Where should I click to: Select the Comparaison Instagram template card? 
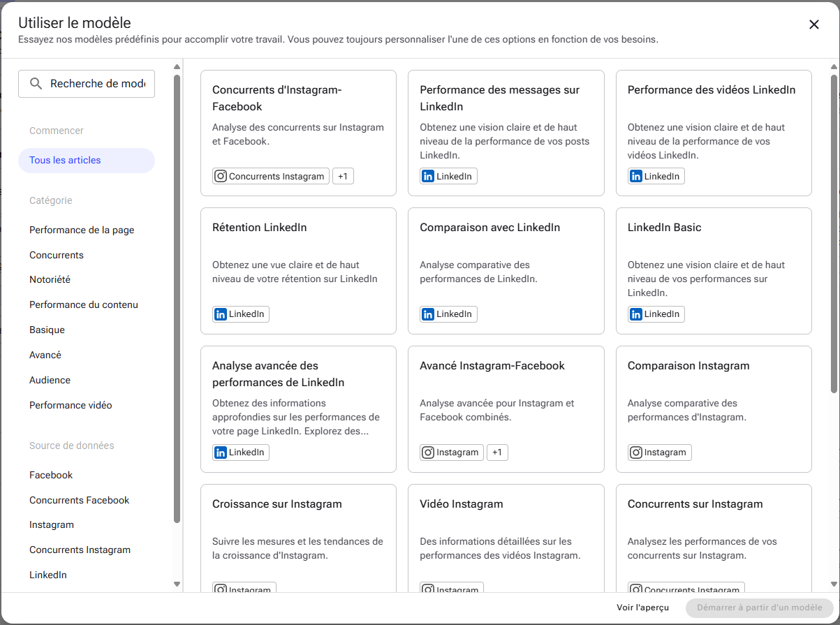pyautogui.click(x=714, y=409)
